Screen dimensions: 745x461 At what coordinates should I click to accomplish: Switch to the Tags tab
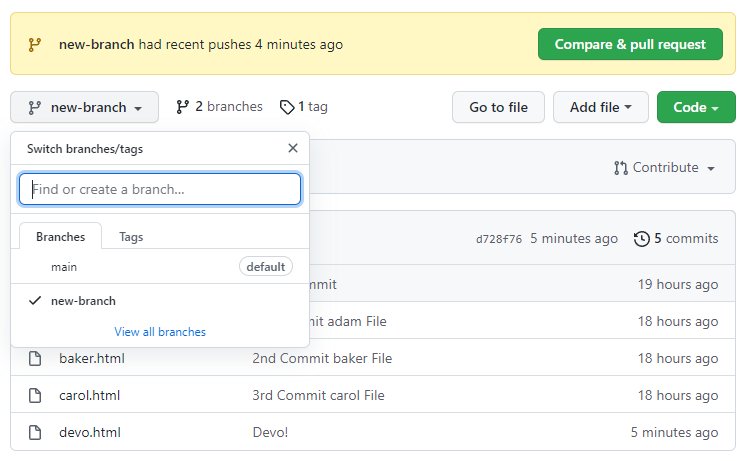[131, 237]
